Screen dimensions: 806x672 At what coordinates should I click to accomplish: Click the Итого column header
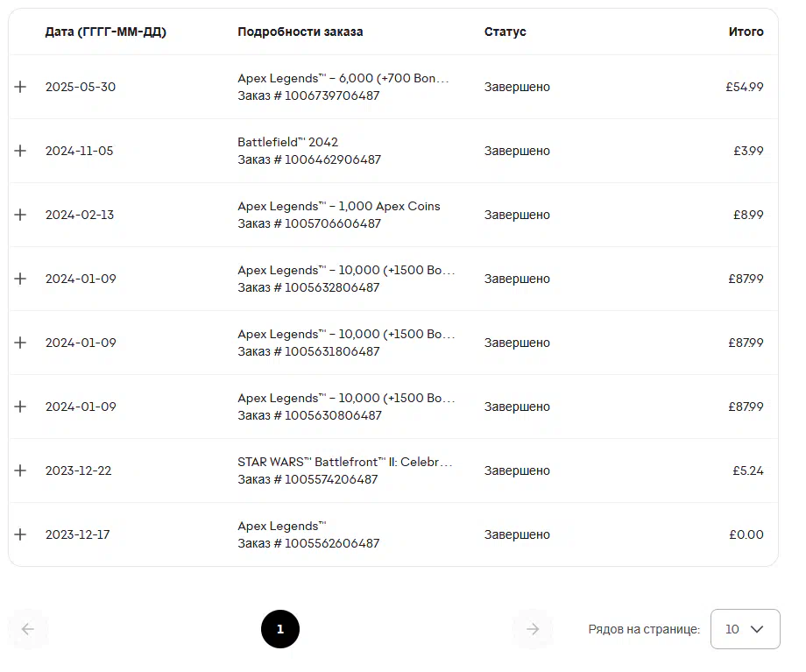[x=746, y=32]
